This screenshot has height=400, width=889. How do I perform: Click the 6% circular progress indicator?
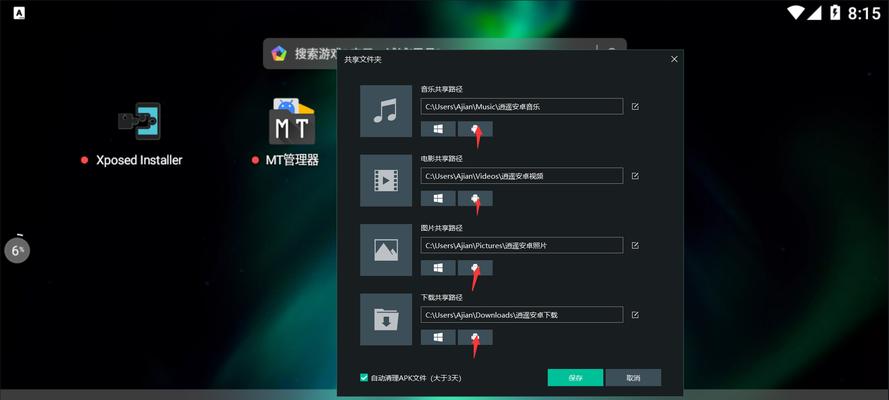17,250
